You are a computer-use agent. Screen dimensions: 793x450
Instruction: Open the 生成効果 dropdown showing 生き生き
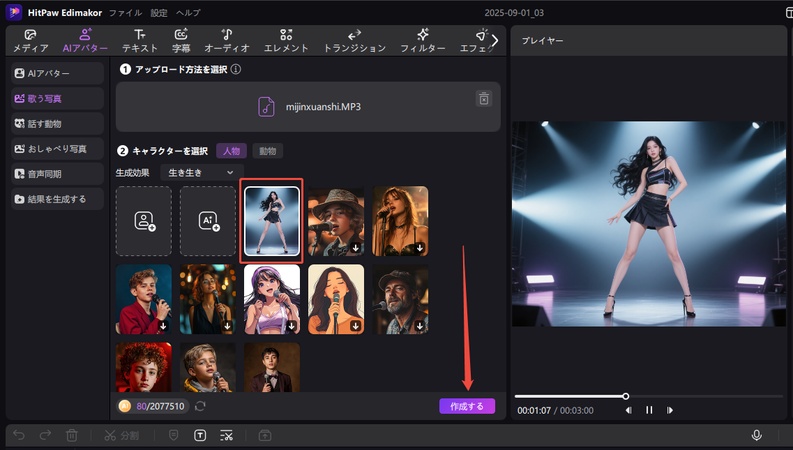point(202,172)
